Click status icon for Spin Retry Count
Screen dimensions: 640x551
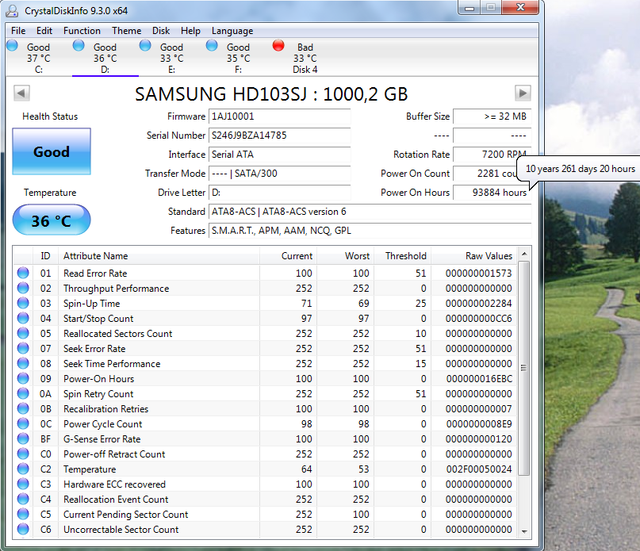point(23,394)
